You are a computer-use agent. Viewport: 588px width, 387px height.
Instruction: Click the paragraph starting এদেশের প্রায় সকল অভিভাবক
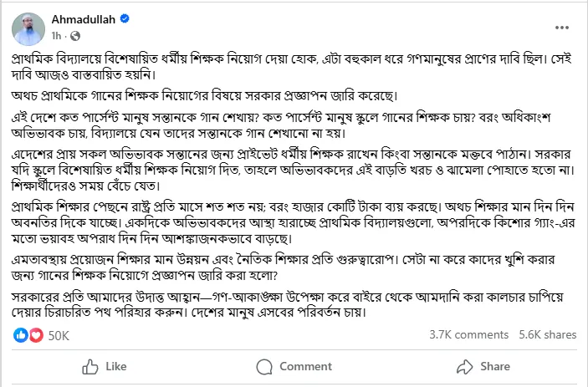click(293, 170)
